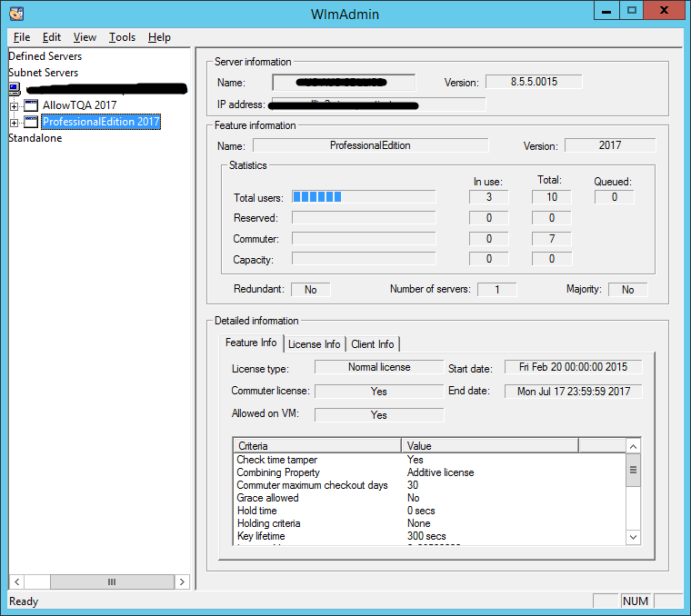The height and width of the screenshot is (616, 691).
Task: Click the server IP address field
Action: (x=379, y=104)
